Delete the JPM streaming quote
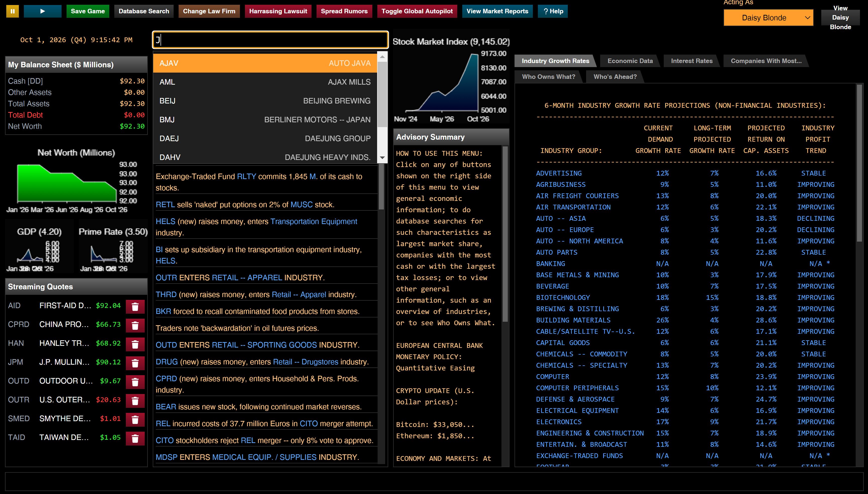 pos(135,363)
